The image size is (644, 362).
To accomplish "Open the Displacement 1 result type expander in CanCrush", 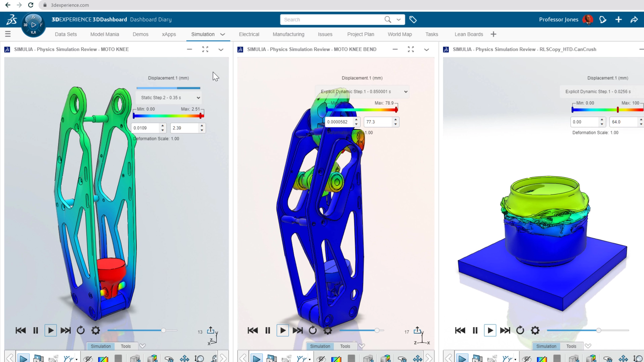I will click(x=608, y=78).
